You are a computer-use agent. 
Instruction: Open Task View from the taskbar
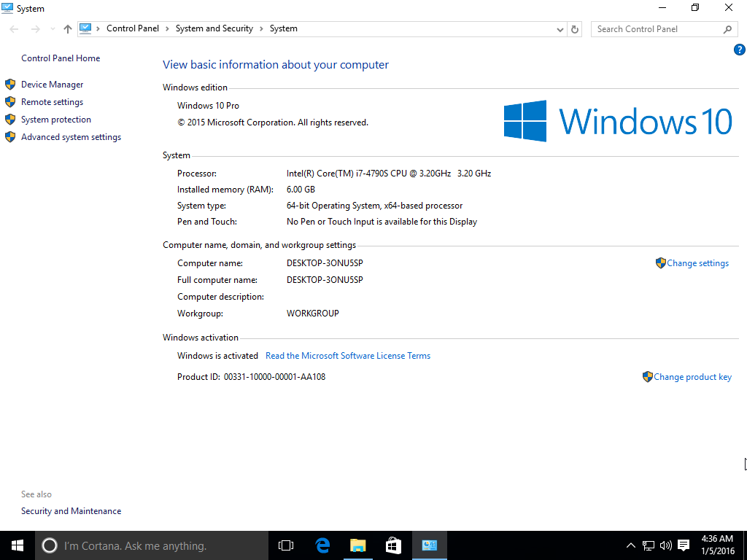[286, 545]
